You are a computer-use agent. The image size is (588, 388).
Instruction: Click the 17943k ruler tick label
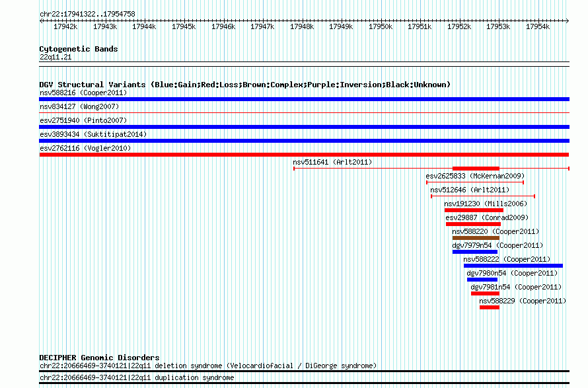(x=105, y=26)
